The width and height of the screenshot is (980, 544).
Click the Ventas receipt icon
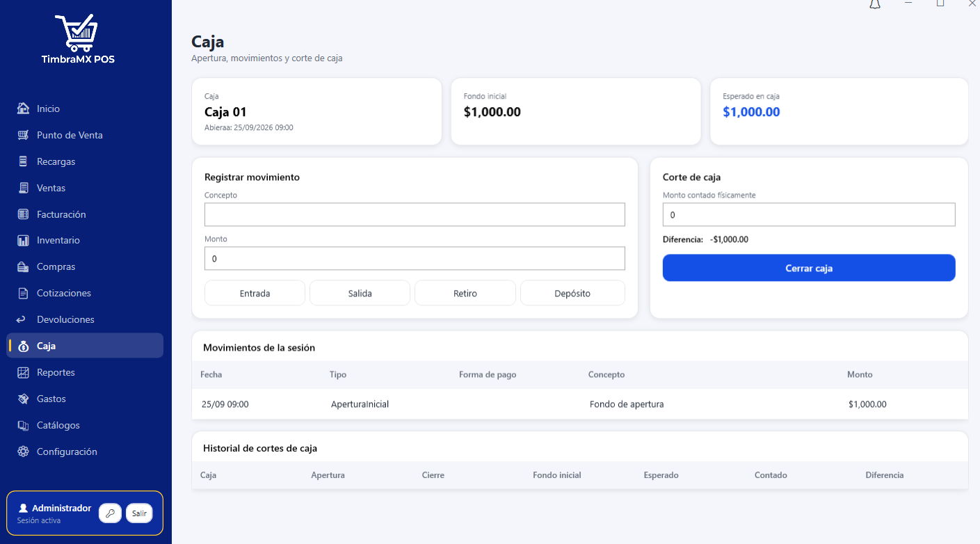click(23, 188)
